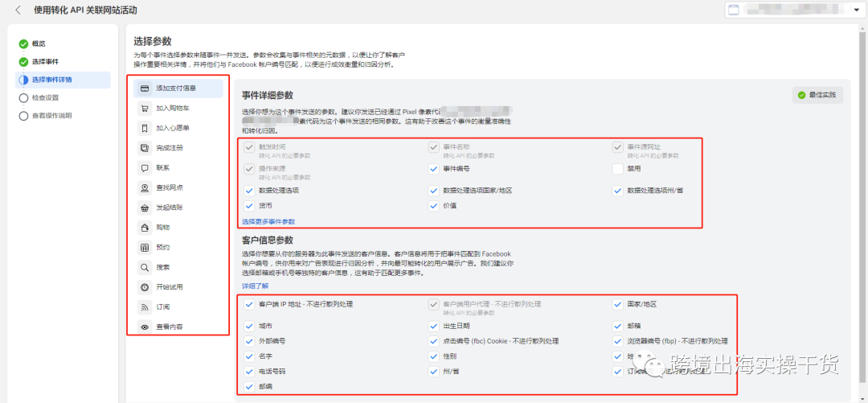This screenshot has height=403, width=868.
Task: Click the greyed 触发时间 required checkbox
Action: tap(249, 147)
